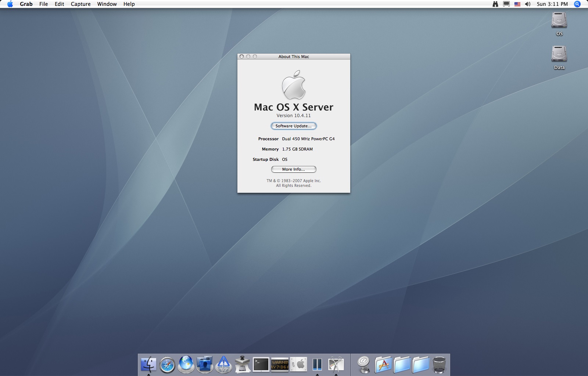Screen dimensions: 588x376
Task: Open the Trash in the Dock
Action: [439, 365]
